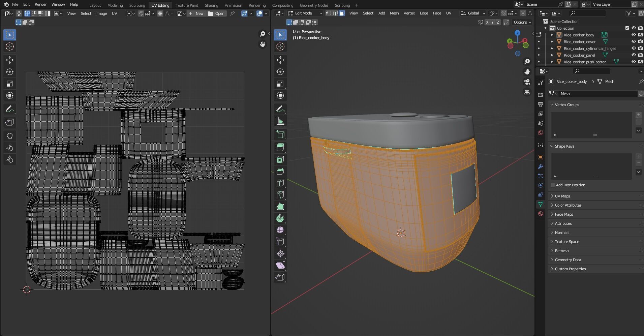Uncheck Collection exclude checkbox

pos(627,28)
